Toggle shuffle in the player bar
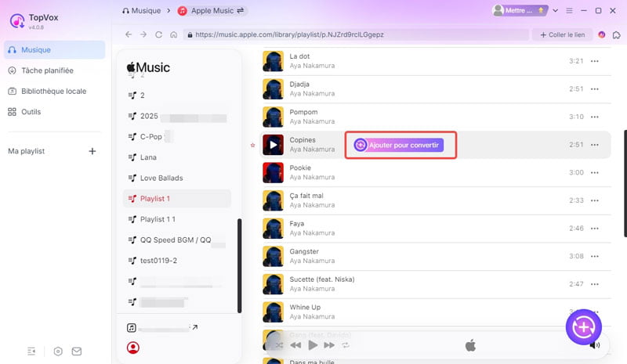 click(279, 345)
